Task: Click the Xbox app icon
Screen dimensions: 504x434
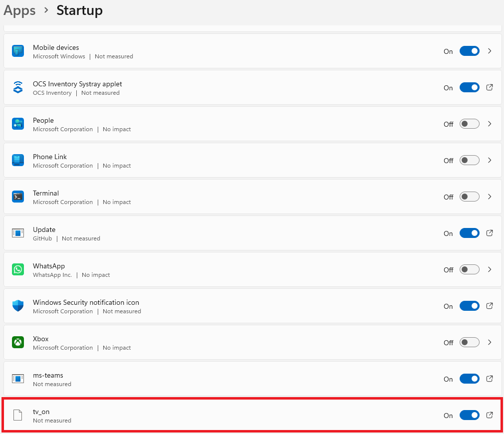Action: (x=18, y=342)
